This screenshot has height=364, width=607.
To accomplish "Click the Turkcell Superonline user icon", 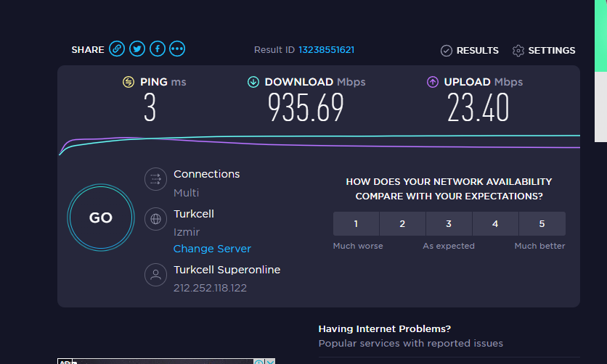I will click(x=155, y=274).
